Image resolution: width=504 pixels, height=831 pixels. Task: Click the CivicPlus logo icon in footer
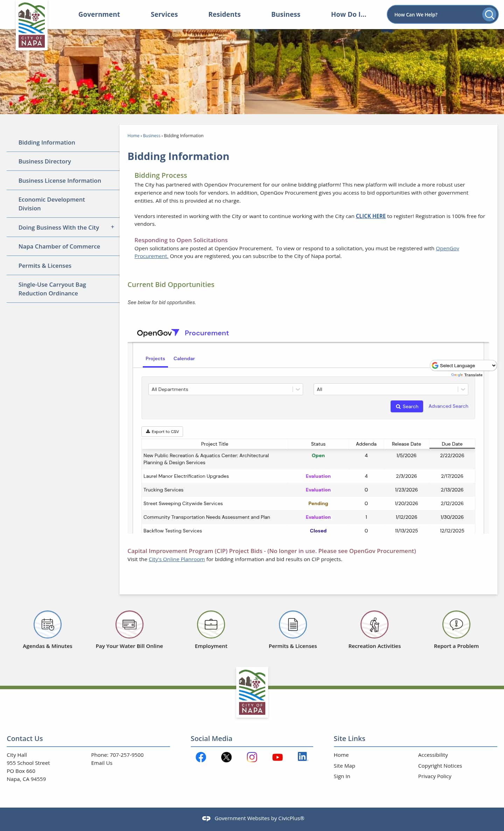point(206,818)
